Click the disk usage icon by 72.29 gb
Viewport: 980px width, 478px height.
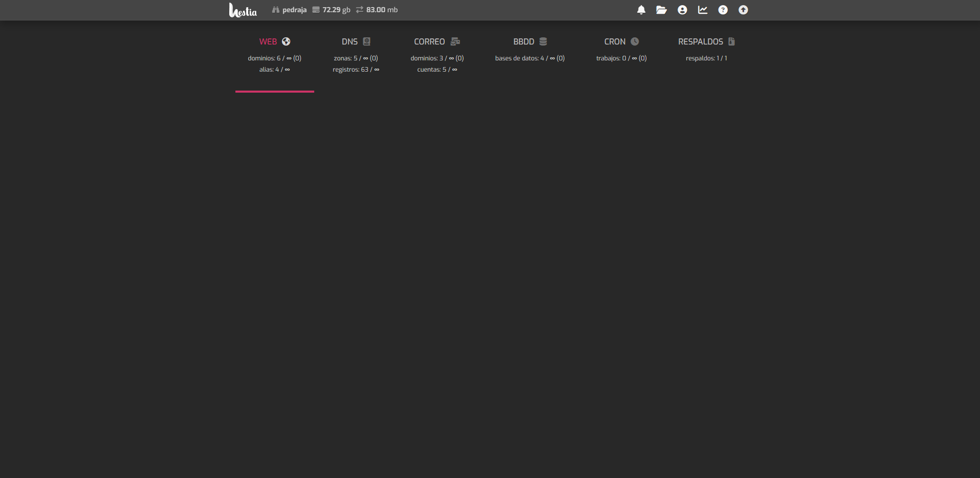pyautogui.click(x=316, y=10)
